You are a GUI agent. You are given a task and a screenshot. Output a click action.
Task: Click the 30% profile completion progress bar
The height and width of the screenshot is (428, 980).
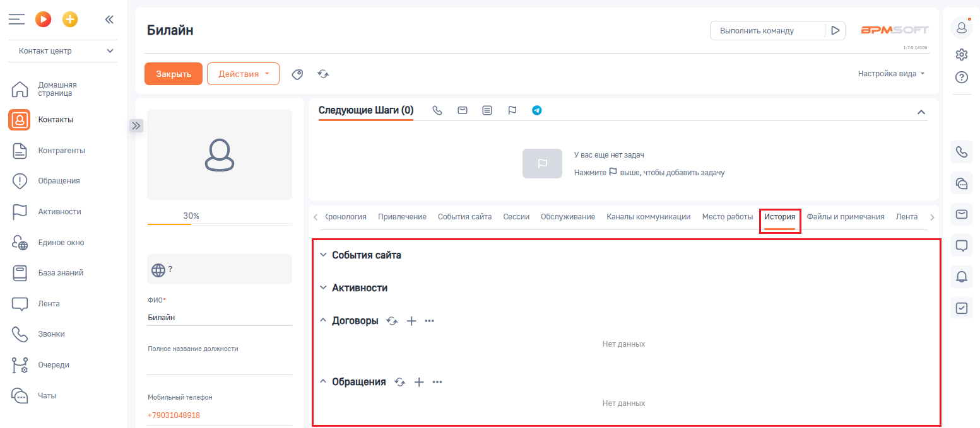(x=220, y=224)
